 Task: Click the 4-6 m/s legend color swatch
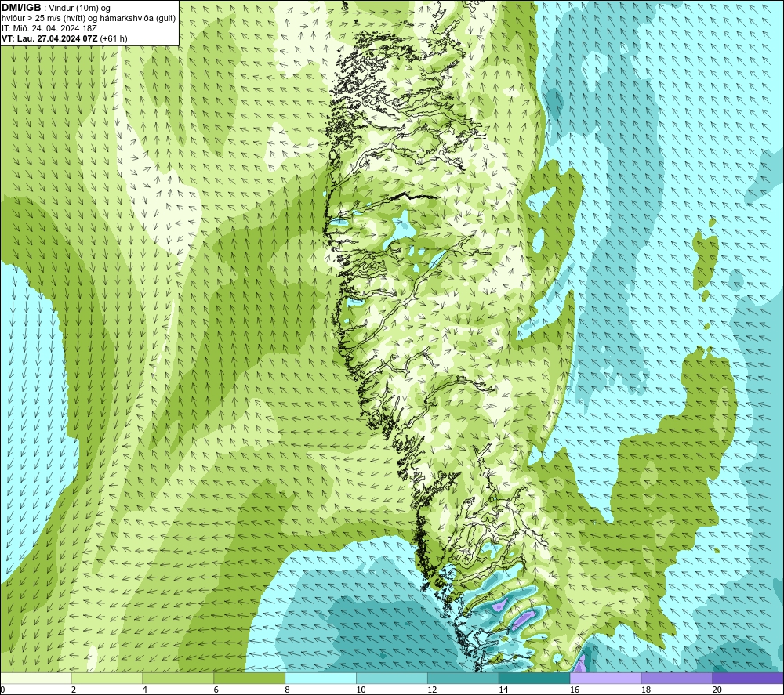click(x=178, y=679)
